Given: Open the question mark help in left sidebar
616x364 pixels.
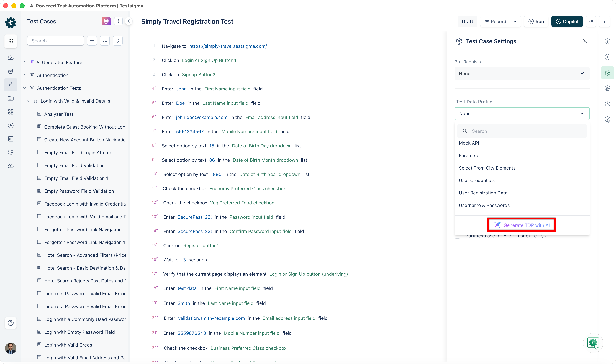Looking at the screenshot, I should 11,323.
